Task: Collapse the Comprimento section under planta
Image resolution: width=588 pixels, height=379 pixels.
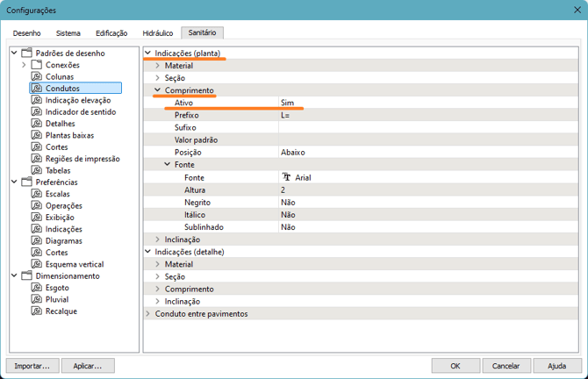Action: (x=158, y=90)
